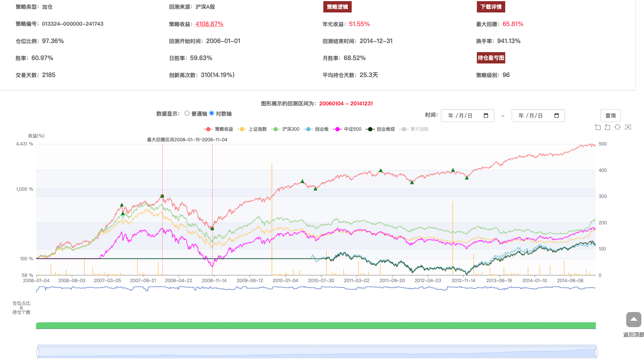
Task: Toggle the 创业板综 legend series
Action: pyautogui.click(x=380, y=129)
